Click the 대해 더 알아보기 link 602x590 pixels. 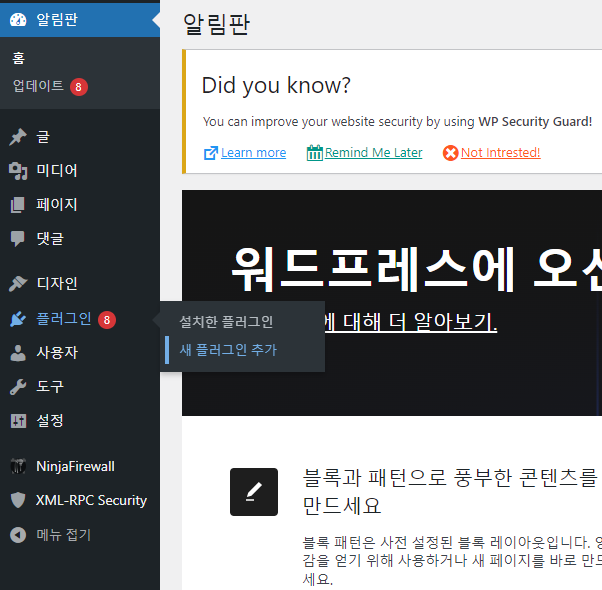pyautogui.click(x=410, y=321)
